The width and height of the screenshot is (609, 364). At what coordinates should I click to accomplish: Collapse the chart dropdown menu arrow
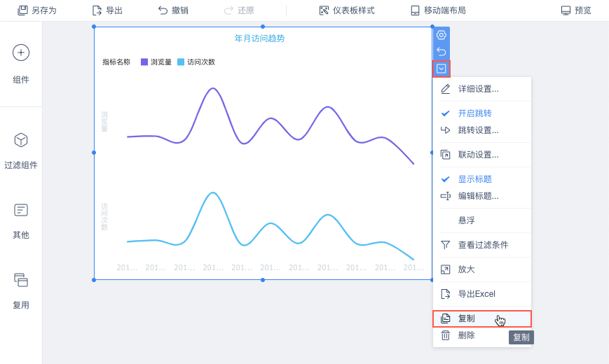[442, 69]
